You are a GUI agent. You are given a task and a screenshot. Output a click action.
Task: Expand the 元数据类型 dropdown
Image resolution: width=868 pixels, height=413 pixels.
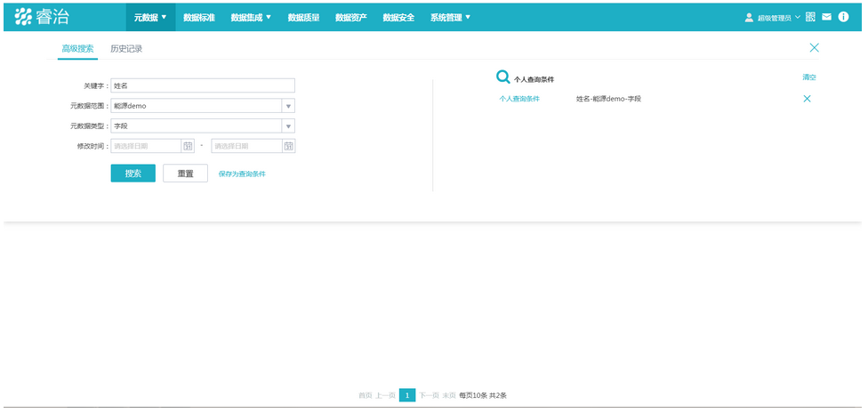pyautogui.click(x=288, y=126)
